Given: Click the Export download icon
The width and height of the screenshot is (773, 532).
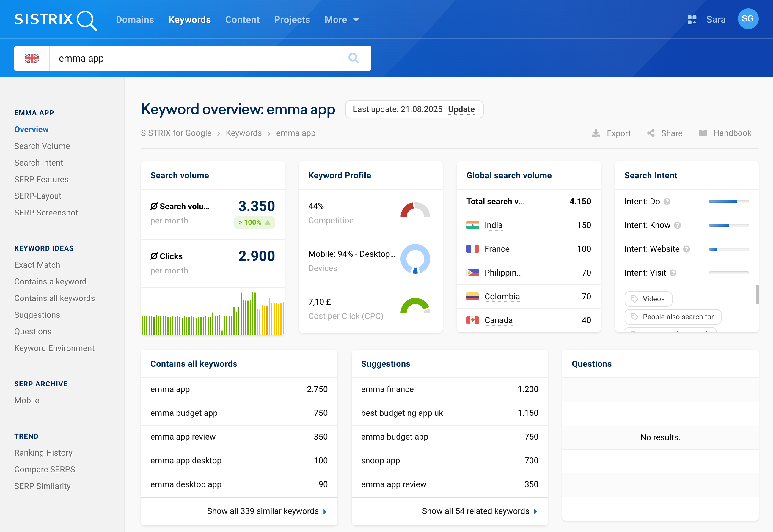Looking at the screenshot, I should pos(596,133).
